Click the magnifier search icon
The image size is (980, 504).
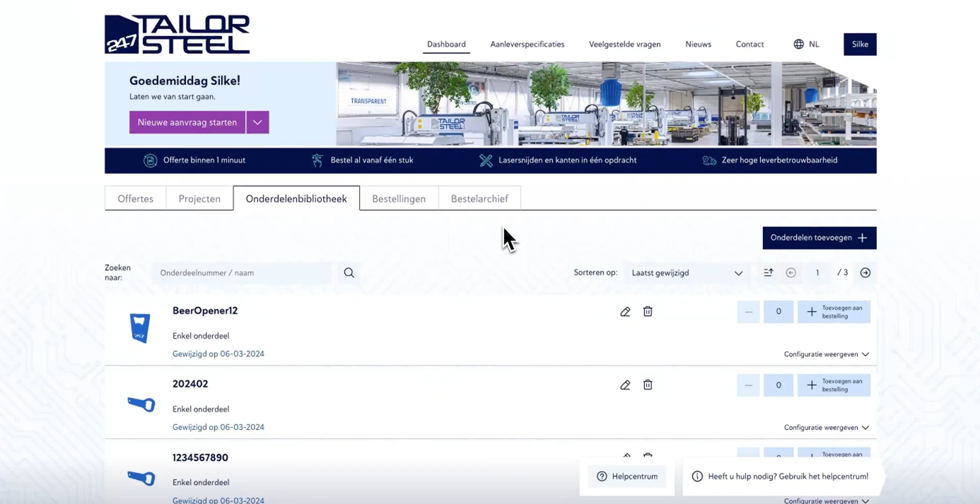(349, 273)
